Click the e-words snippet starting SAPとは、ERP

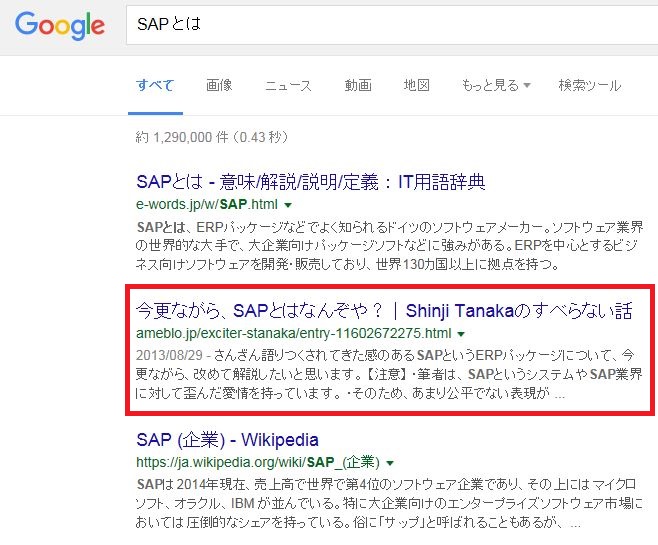pyautogui.click(x=389, y=246)
